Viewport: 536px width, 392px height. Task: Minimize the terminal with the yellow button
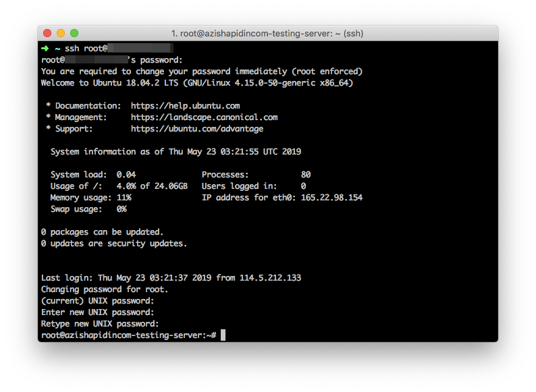61,33
